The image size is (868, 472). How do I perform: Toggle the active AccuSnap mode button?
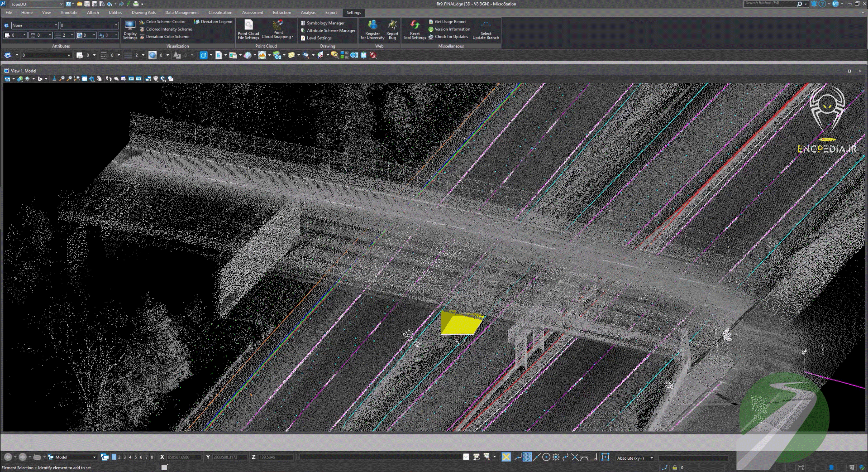pyautogui.click(x=506, y=457)
